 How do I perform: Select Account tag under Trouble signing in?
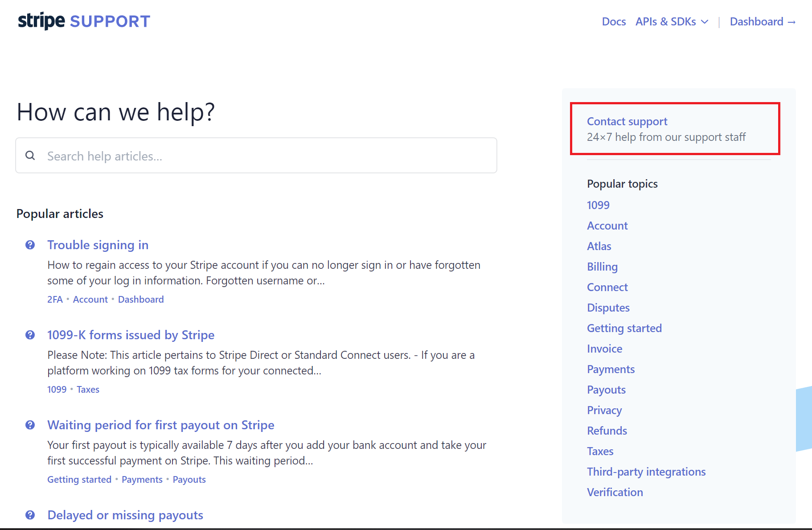(90, 300)
